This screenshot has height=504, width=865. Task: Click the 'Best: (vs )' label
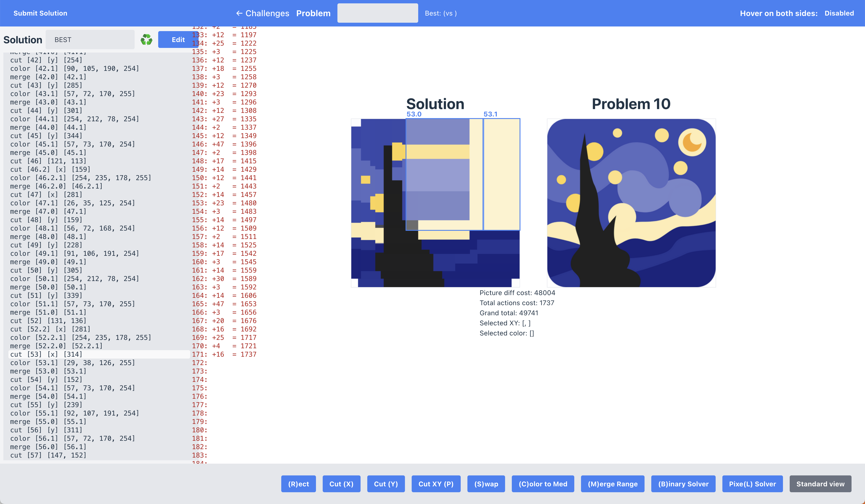click(x=441, y=13)
